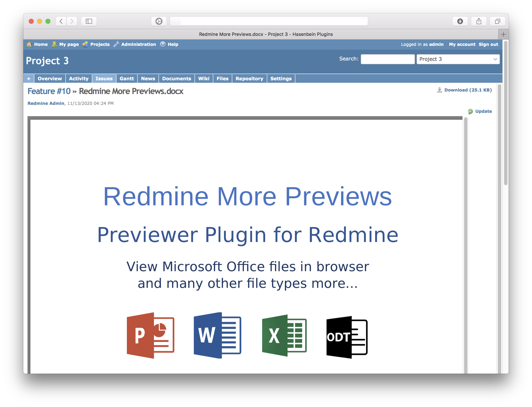
Task: Click the Excel icon in preview
Action: [x=284, y=335]
